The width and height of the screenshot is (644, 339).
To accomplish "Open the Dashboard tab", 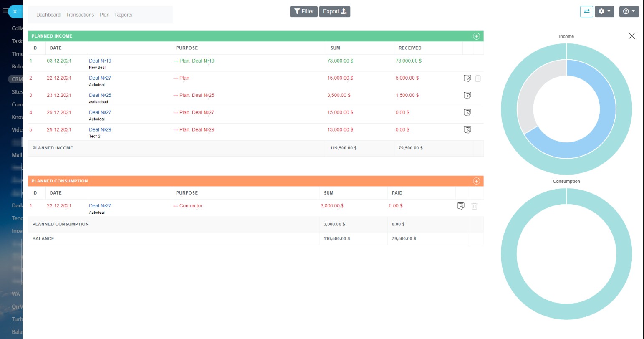I will click(48, 15).
